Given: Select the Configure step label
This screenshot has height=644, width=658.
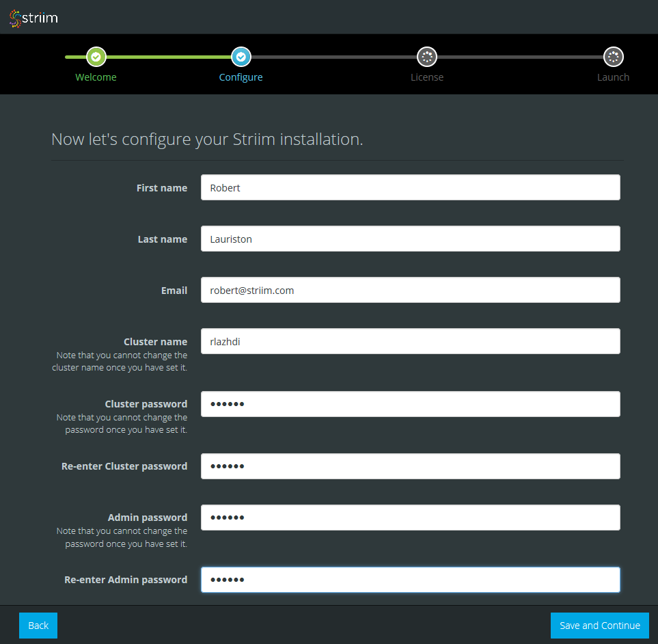Looking at the screenshot, I should [x=241, y=77].
